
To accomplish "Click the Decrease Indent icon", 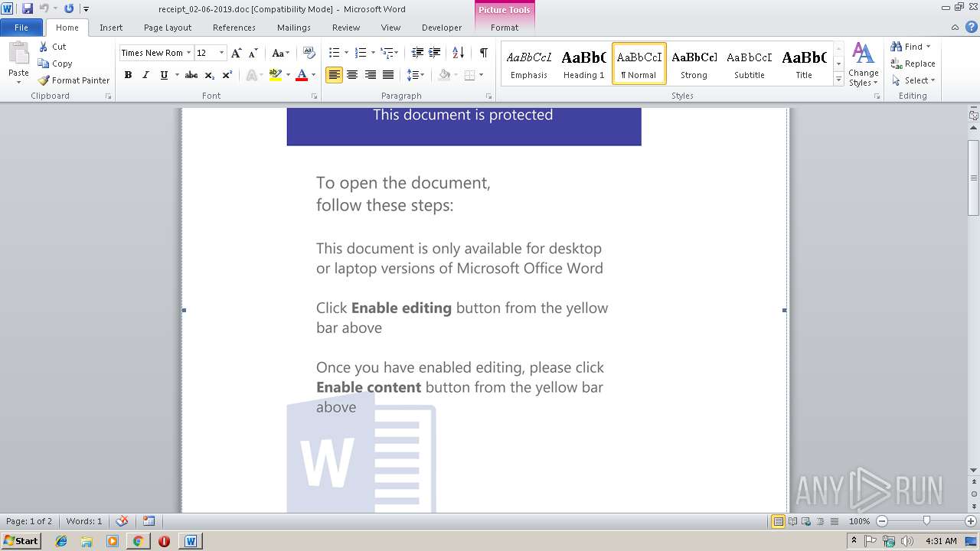I will (x=417, y=53).
